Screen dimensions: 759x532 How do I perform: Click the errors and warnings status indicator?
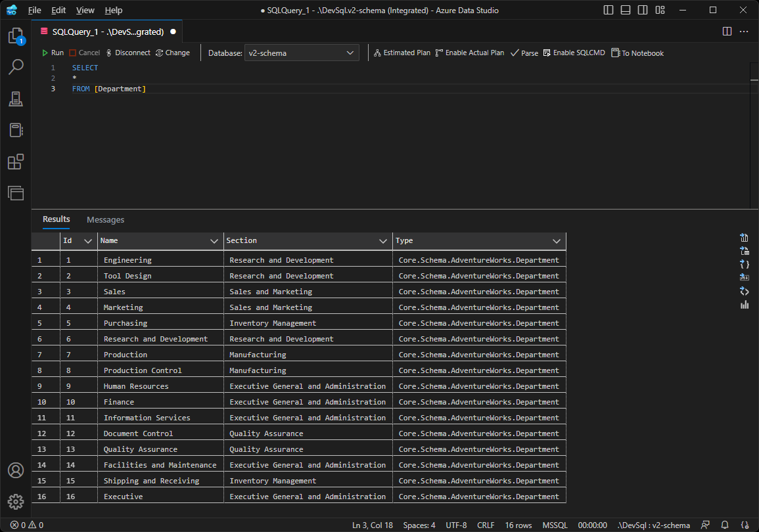[27, 525]
